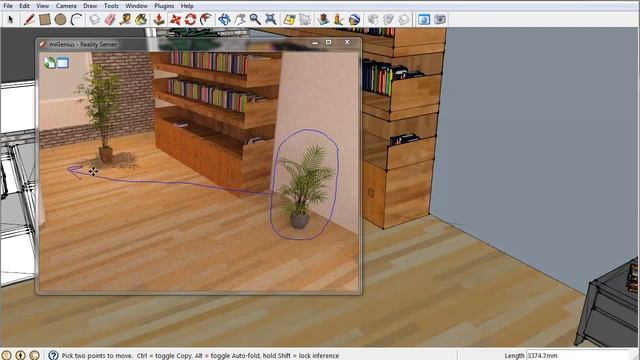Select the Make Component tool
This screenshot has width=640, height=360.
(94, 19)
